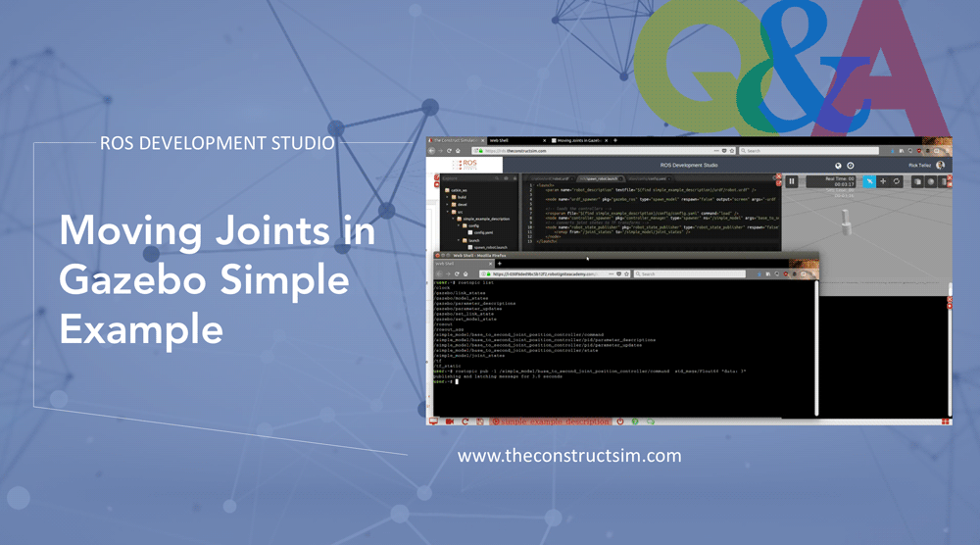This screenshot has width=980, height=545.
Task: Click the main browser Search field
Action: tap(808, 151)
